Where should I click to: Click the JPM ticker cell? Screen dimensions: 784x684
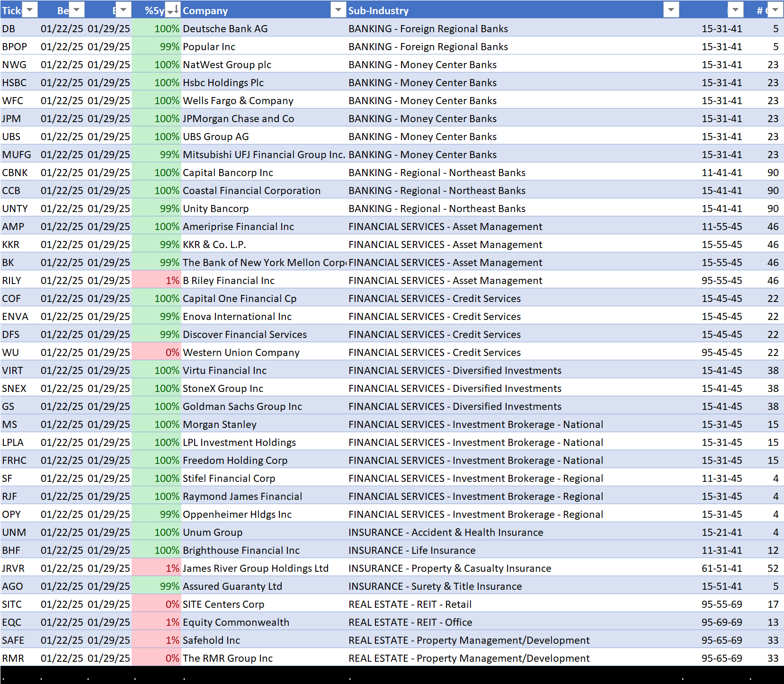pos(11,119)
